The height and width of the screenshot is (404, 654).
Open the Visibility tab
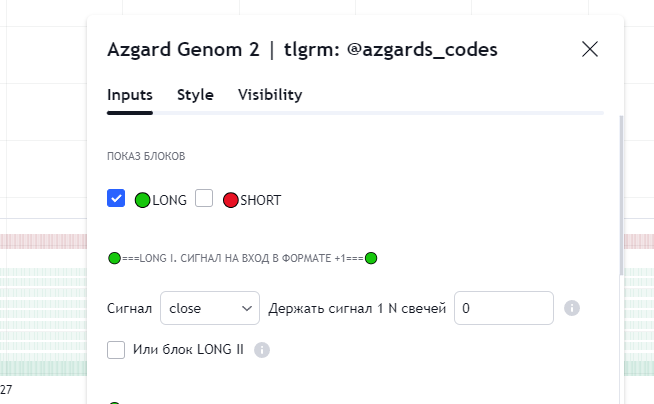click(270, 95)
